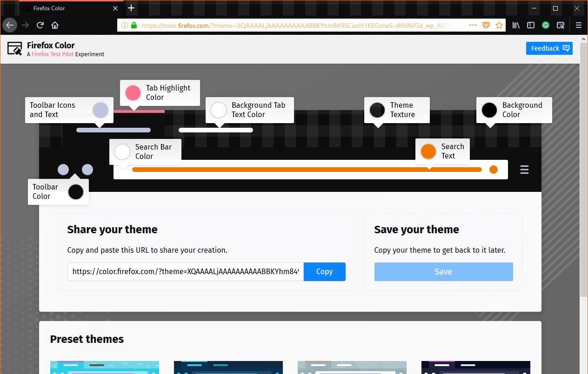Bookmark this page with the star icon
588x374 pixels.
tap(499, 25)
